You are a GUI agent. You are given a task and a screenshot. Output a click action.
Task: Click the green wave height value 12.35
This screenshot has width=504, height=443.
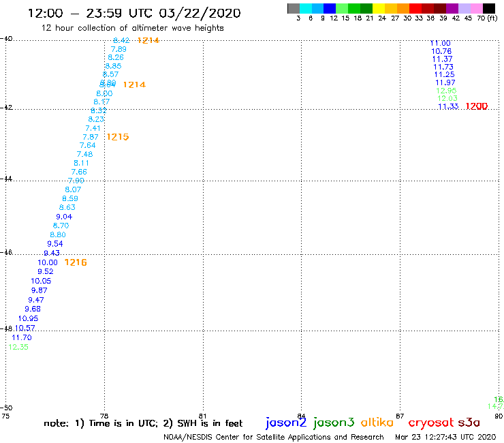(x=18, y=347)
